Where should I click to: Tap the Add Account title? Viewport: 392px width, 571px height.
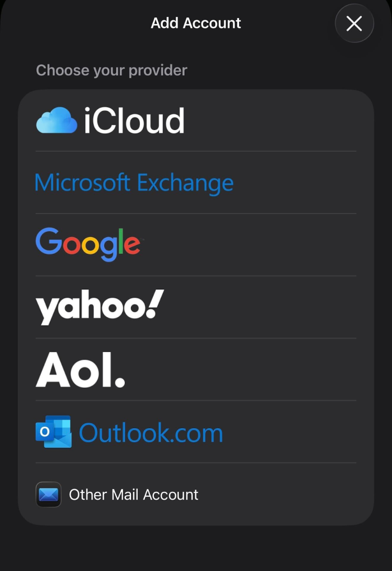(x=196, y=23)
